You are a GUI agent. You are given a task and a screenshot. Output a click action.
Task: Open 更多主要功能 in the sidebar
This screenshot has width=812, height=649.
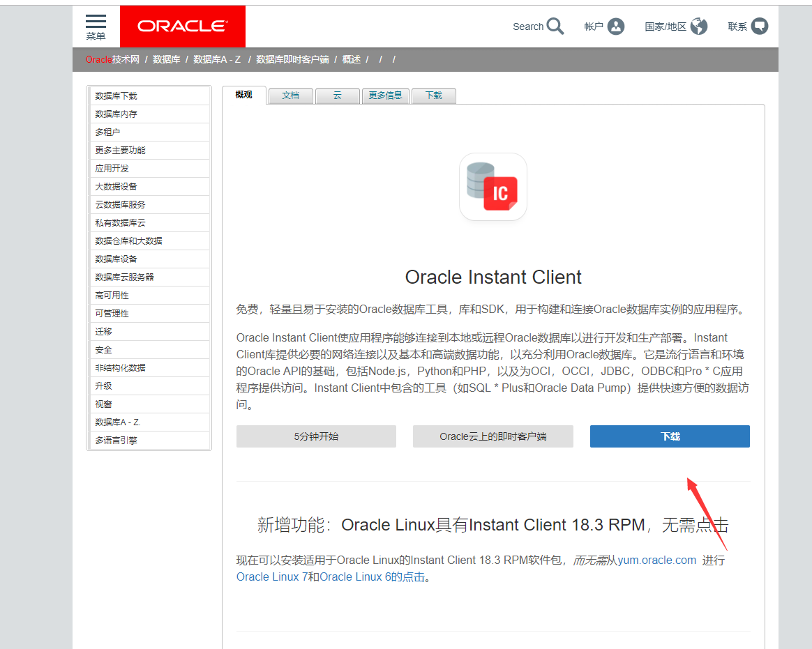(149, 151)
